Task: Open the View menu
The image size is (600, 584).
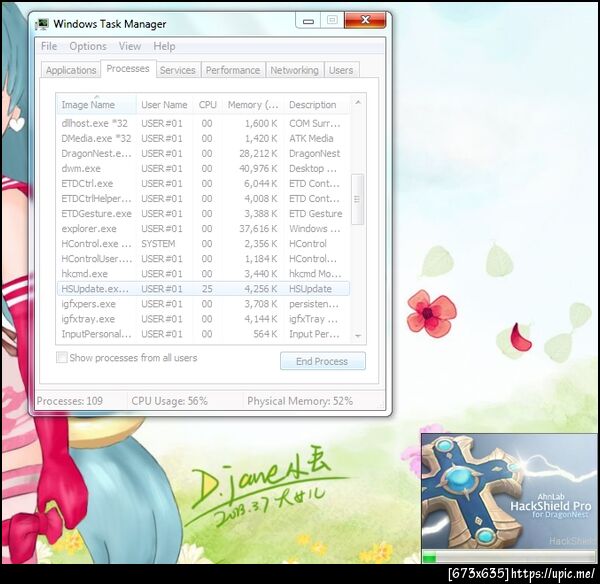Action: (130, 46)
